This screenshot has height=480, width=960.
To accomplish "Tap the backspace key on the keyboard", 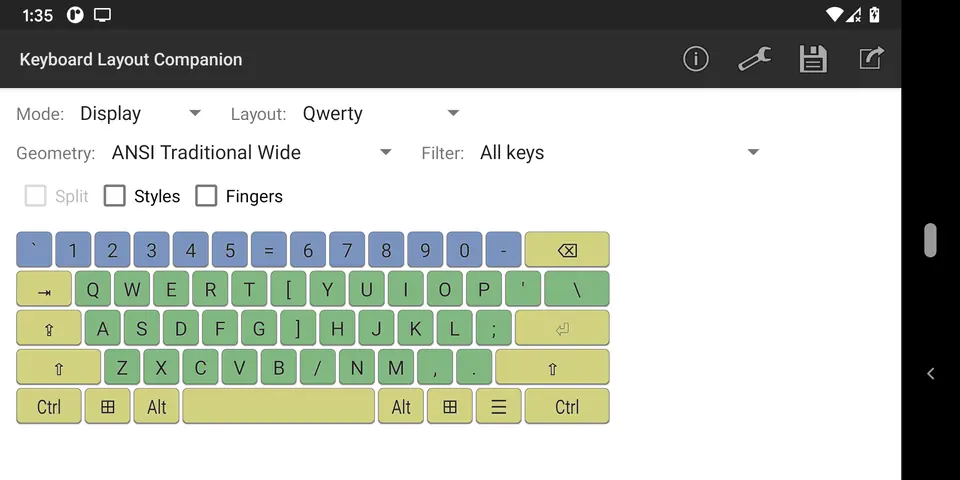I will [x=567, y=250].
